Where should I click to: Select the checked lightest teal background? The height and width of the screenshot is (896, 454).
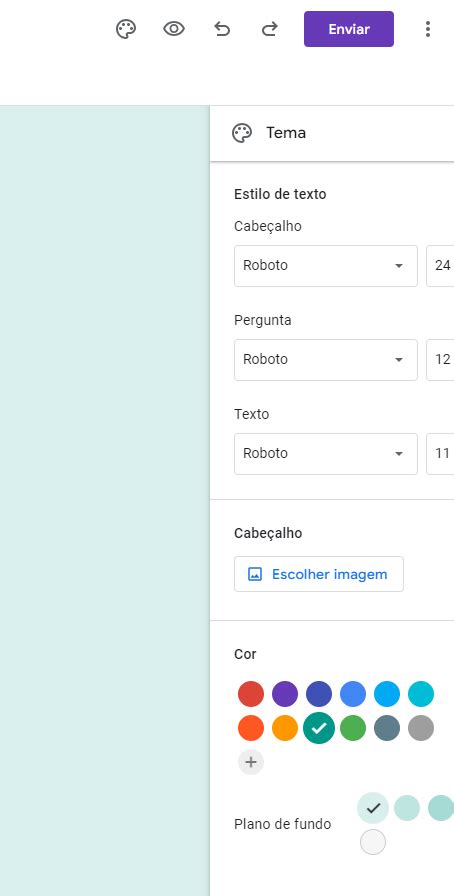(373, 808)
